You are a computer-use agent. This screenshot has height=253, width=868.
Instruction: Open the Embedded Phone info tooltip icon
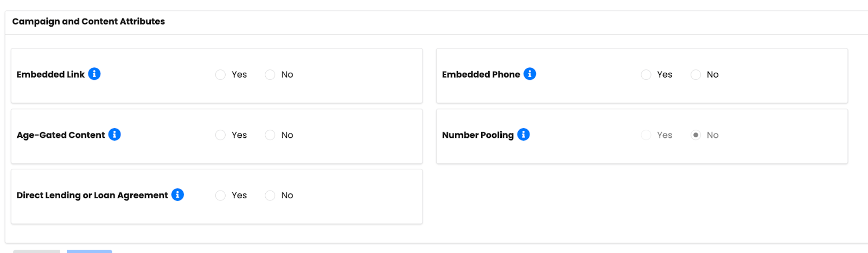(530, 74)
